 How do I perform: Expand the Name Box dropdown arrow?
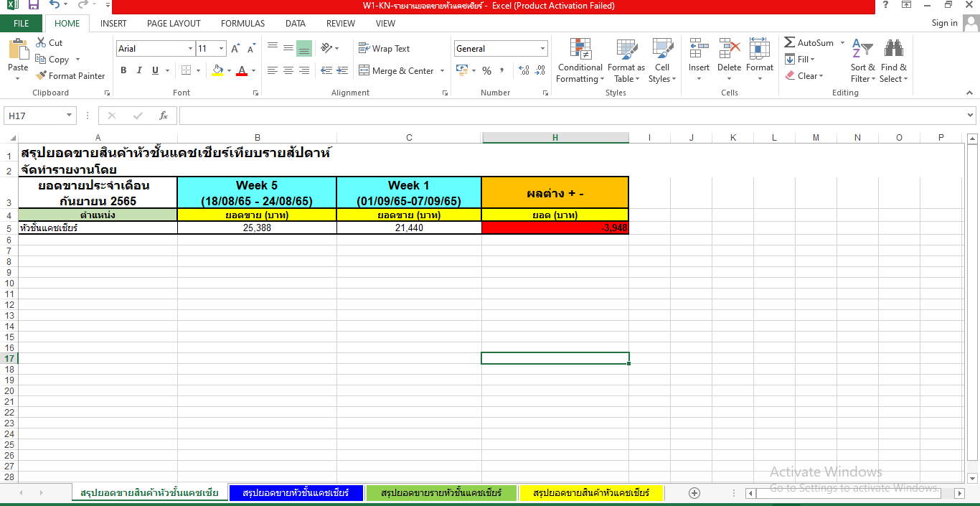(70, 116)
